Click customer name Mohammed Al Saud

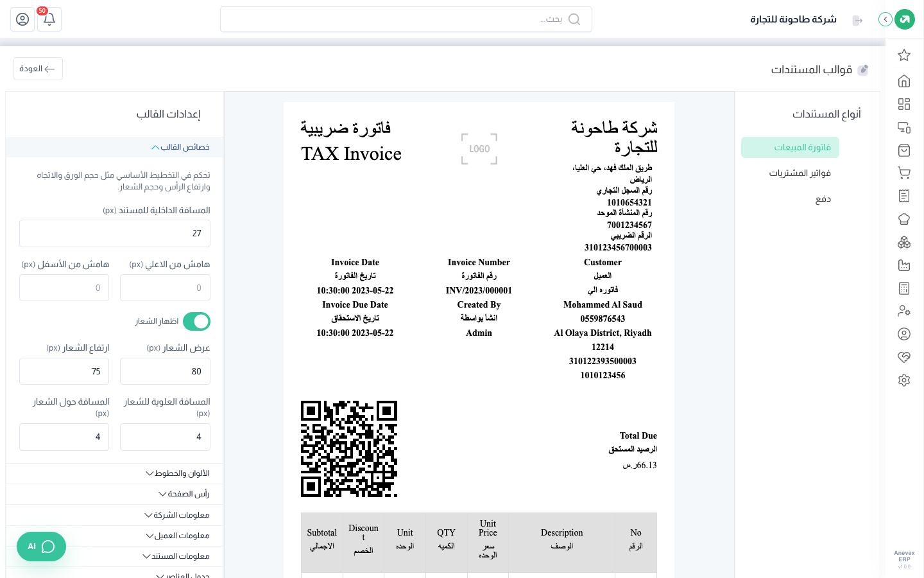[x=603, y=304]
